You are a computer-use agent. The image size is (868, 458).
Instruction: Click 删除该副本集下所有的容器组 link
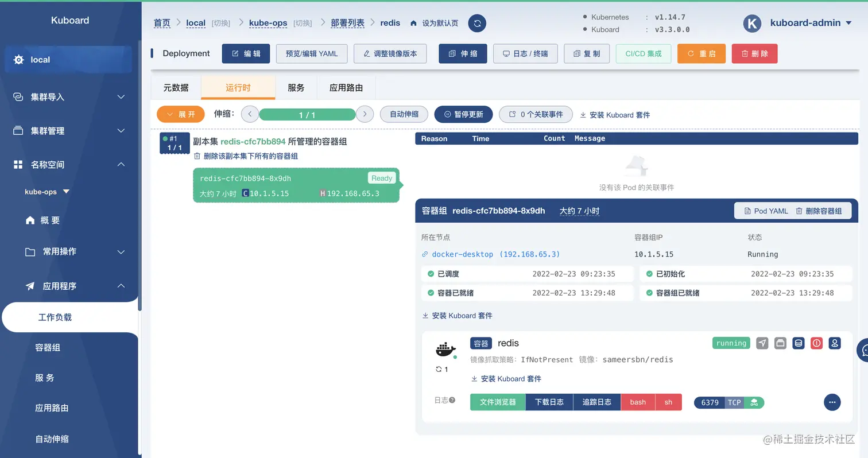(x=246, y=156)
